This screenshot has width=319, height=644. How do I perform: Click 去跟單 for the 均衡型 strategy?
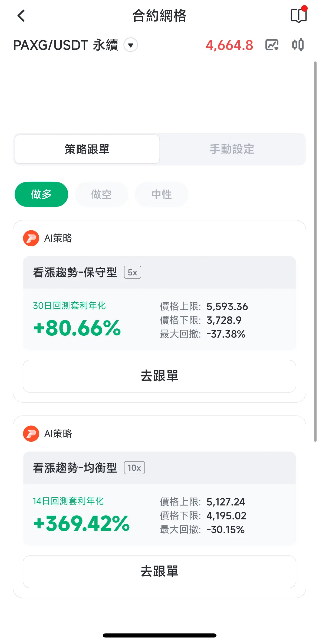tap(159, 571)
